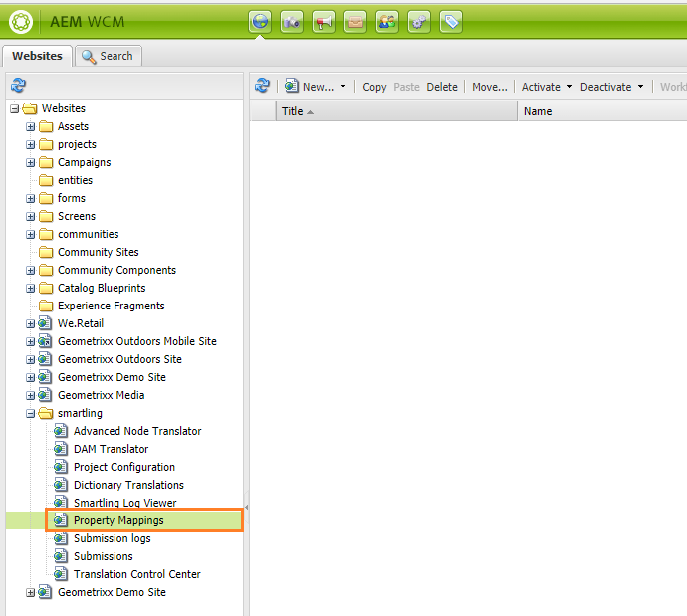Expand the Screens folder
The image size is (687, 616).
coord(30,217)
